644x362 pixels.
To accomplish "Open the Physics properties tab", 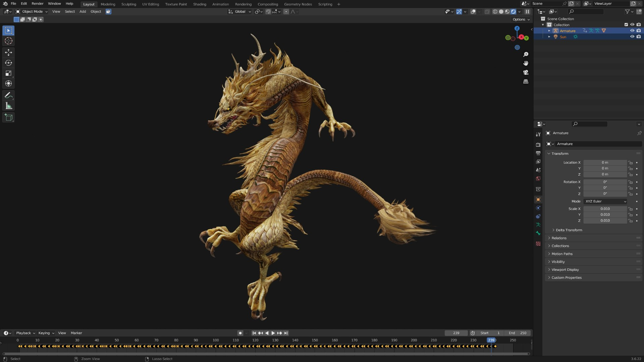I will pos(538,208).
